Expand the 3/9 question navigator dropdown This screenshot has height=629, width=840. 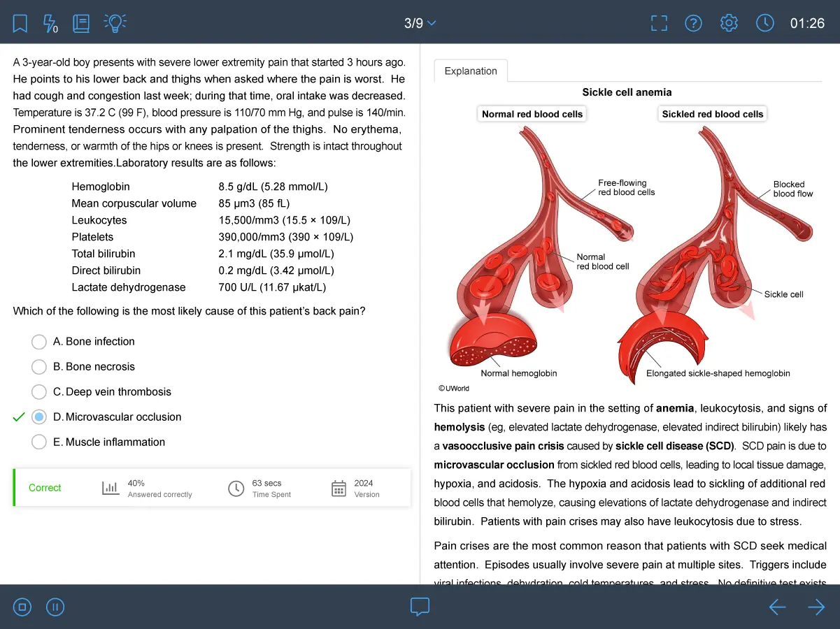[x=420, y=23]
